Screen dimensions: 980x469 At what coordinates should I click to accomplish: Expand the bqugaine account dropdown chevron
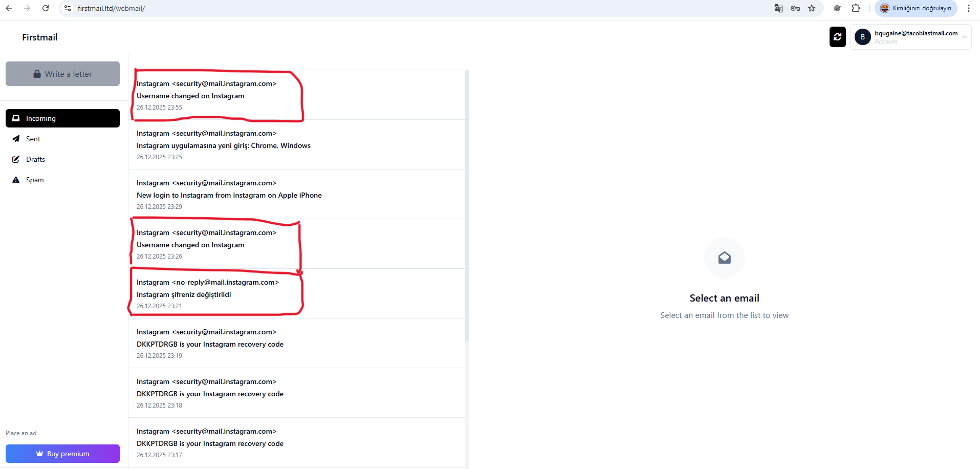[965, 37]
